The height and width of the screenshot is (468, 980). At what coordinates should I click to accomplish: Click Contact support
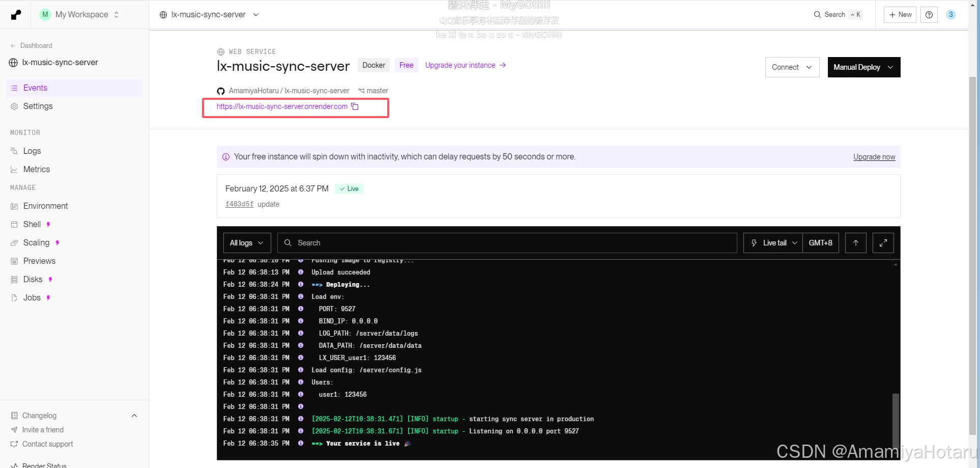click(47, 444)
